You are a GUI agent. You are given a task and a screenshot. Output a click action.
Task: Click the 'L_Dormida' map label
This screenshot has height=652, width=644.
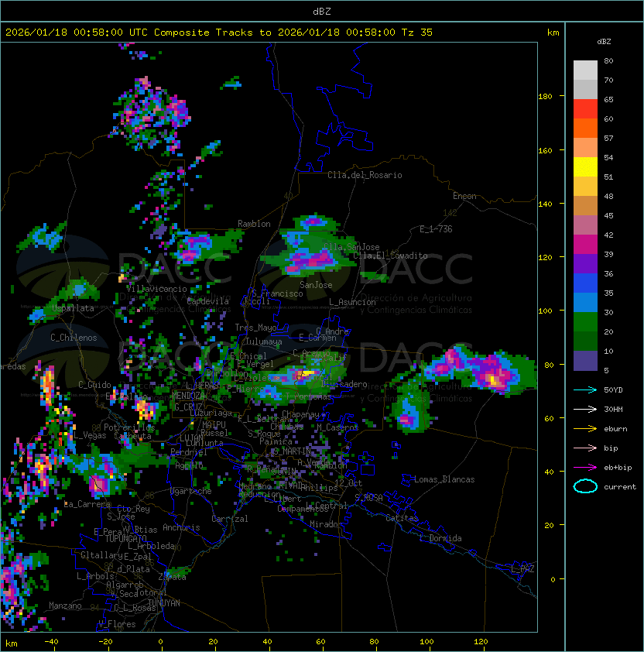[x=440, y=538]
